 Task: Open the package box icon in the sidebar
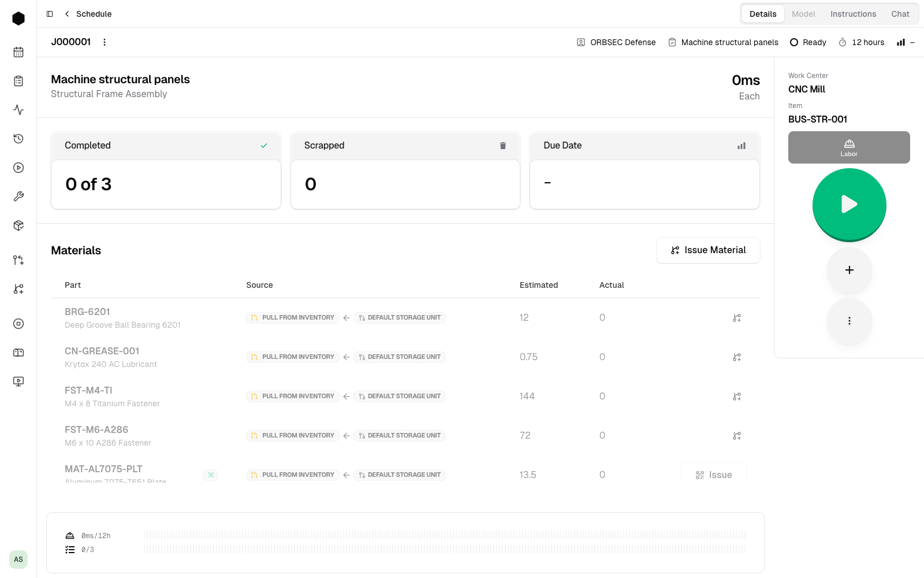click(x=18, y=225)
